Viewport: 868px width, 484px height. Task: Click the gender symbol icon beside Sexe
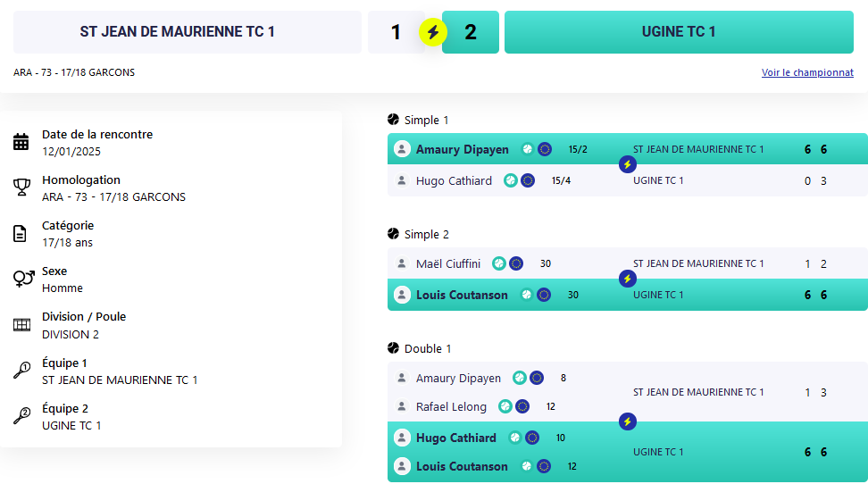click(22, 279)
